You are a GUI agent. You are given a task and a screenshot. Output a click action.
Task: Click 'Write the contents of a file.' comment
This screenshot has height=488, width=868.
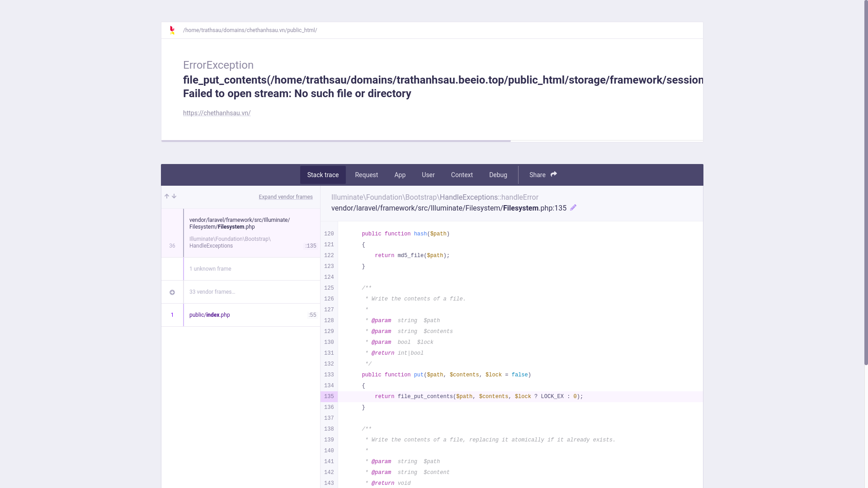(x=419, y=299)
